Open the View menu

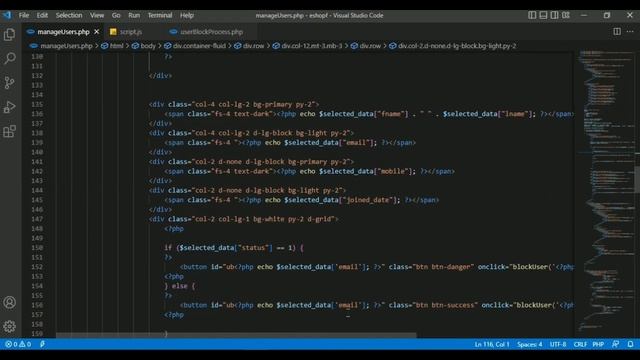(x=97, y=16)
